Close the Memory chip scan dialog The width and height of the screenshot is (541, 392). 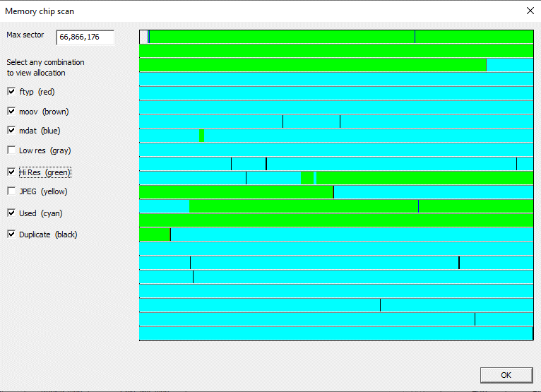pyautogui.click(x=530, y=11)
